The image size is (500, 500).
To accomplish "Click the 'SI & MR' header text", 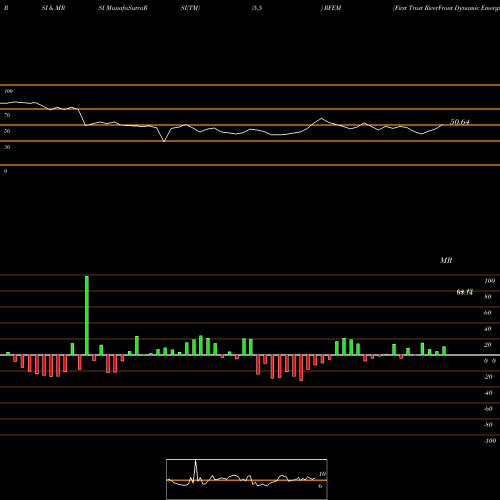I will [53, 8].
